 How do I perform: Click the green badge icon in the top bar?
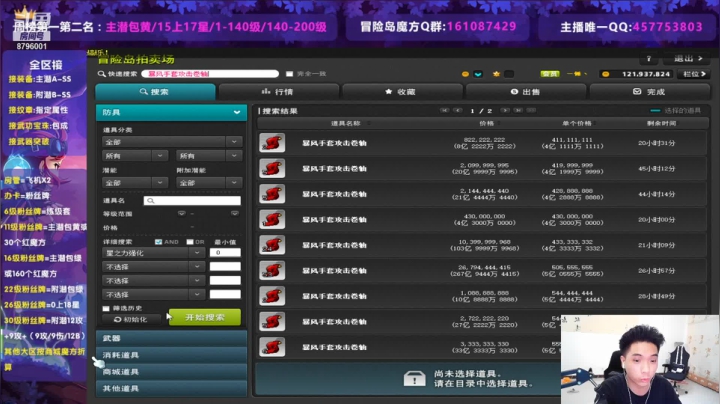[x=550, y=74]
